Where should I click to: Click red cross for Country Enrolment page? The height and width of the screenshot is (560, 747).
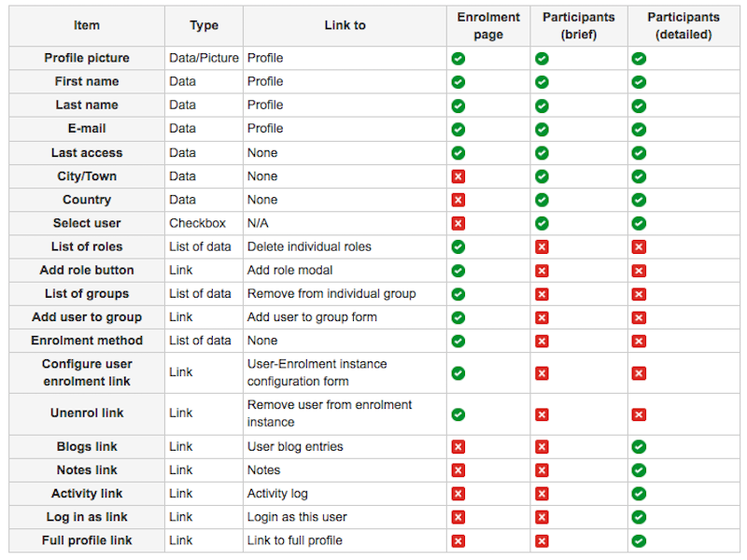tap(458, 200)
